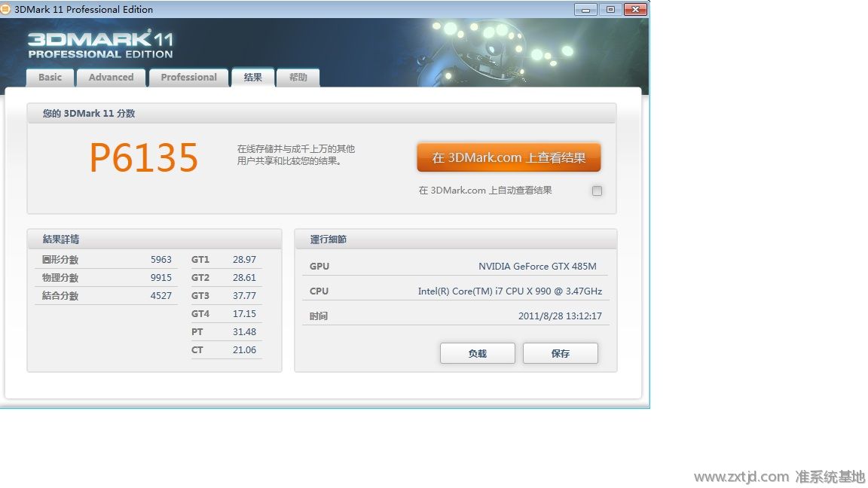
Task: Click the 3DMark app icon in title bar
Action: tap(7, 9)
